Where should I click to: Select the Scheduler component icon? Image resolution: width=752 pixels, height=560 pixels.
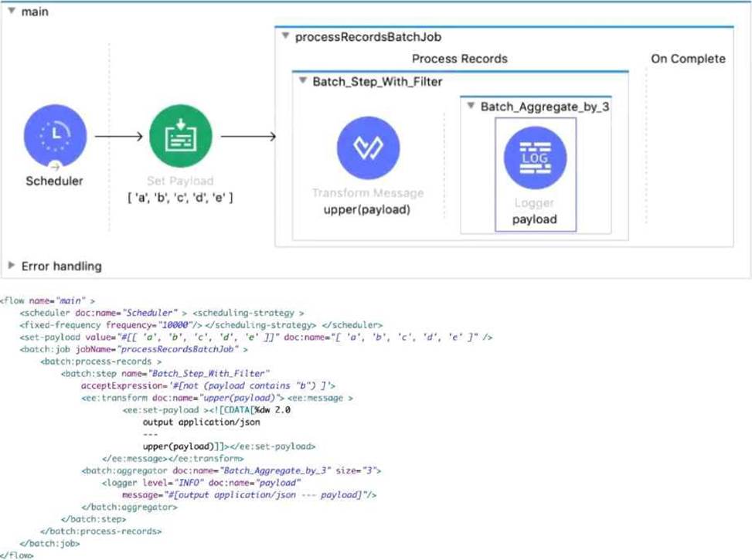coord(54,136)
